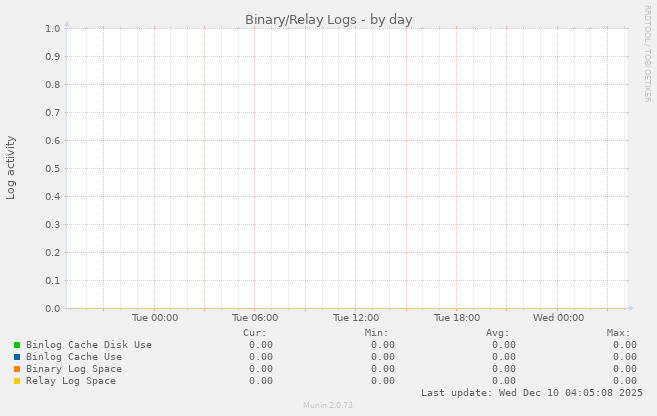Click the 0.0 y-axis value

tap(53, 309)
